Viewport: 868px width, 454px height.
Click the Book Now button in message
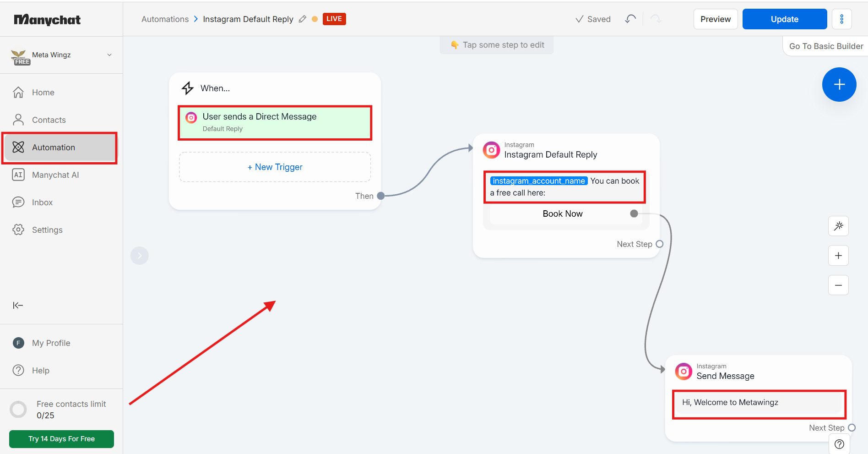pos(563,214)
